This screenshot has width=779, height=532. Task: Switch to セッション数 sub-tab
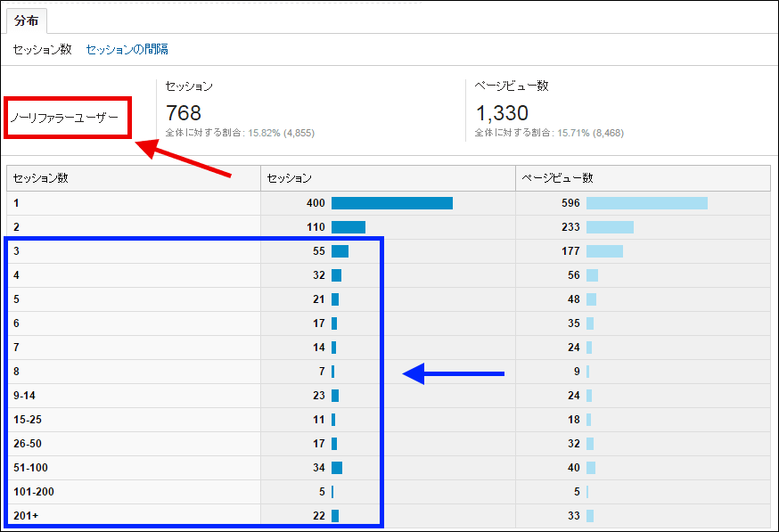point(42,50)
